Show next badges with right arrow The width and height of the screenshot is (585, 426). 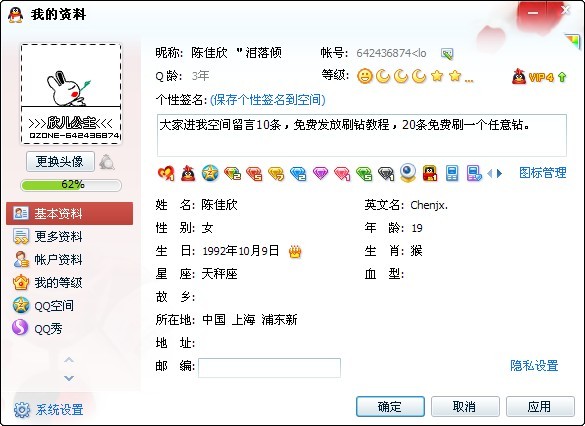point(500,173)
